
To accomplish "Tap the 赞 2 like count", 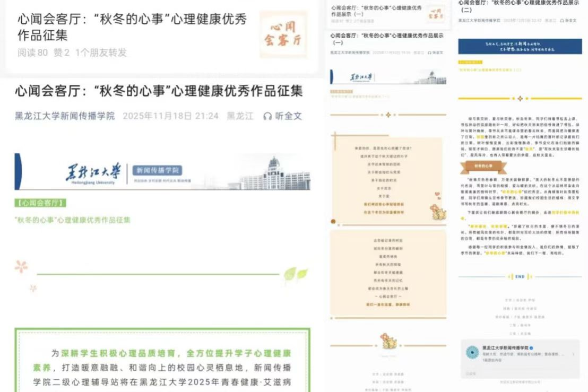I will (62, 53).
